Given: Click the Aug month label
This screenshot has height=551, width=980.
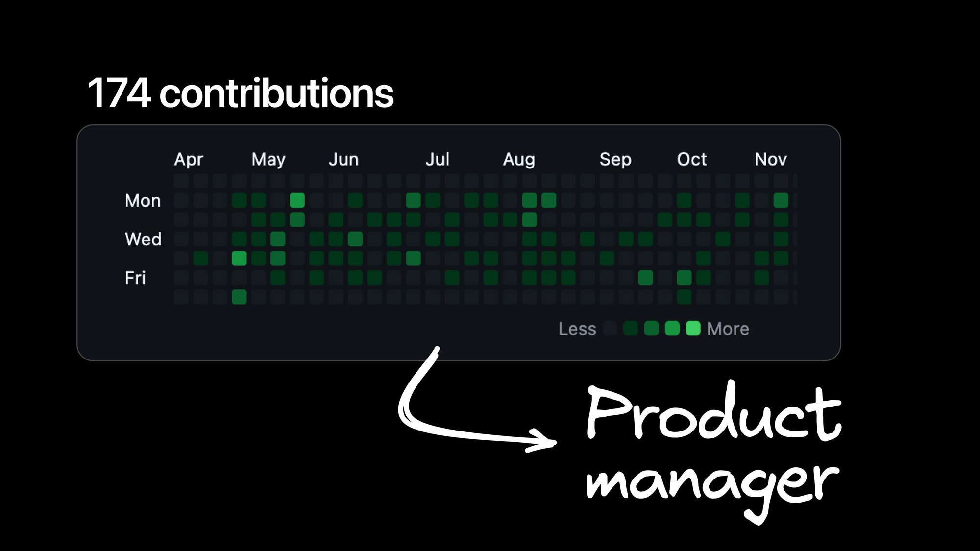Looking at the screenshot, I should point(519,159).
